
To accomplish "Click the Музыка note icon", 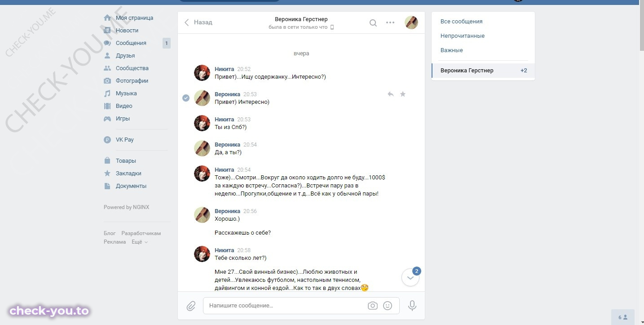I will click(x=107, y=93).
